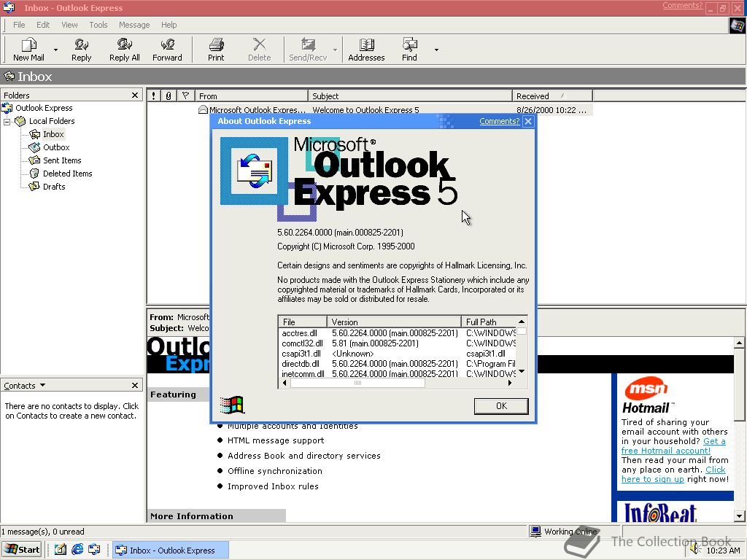Click the Full Path column header
Viewport: 747px width, 560px height.
point(489,322)
